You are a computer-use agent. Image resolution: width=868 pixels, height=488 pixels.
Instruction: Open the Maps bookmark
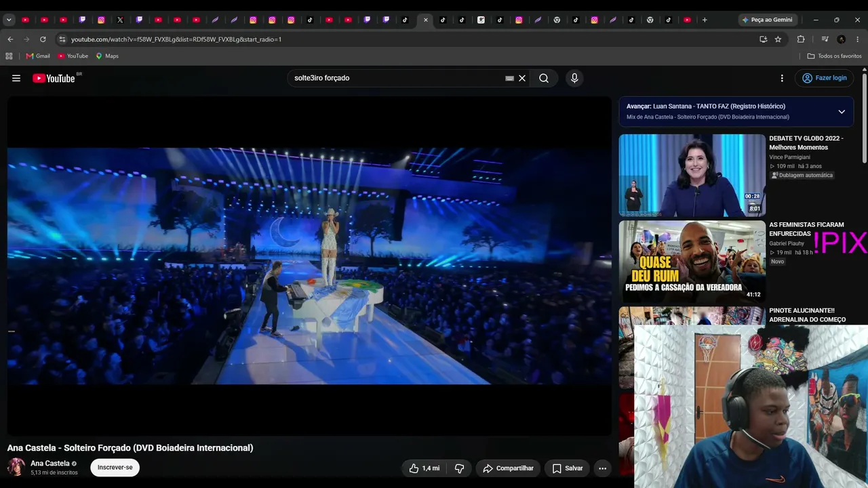pyautogui.click(x=107, y=56)
